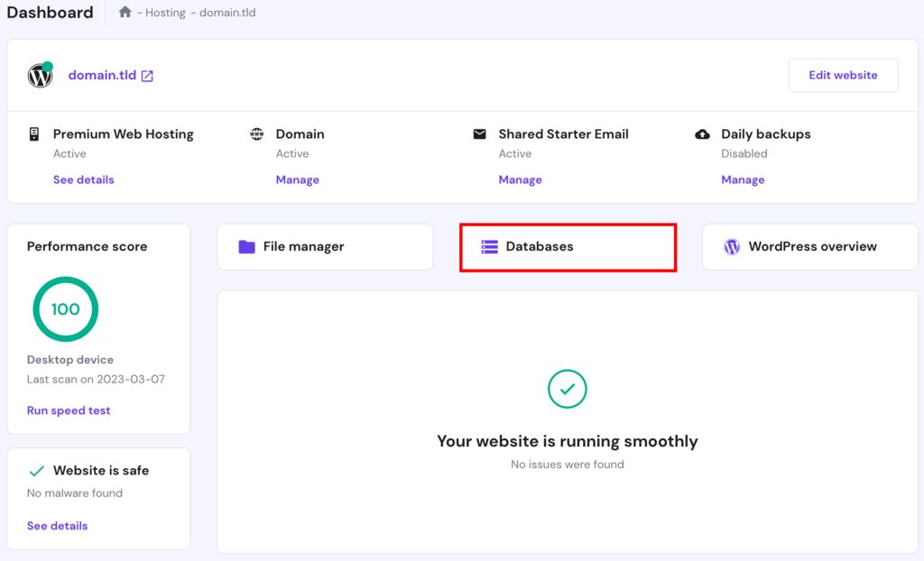Click Manage under Domain
The width and height of the screenshot is (924, 561).
(297, 179)
